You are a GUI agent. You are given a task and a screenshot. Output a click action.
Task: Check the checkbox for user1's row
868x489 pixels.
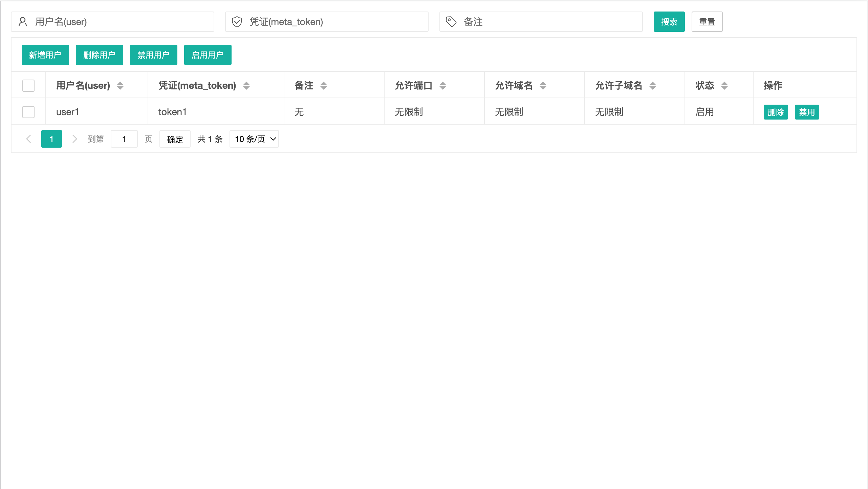[28, 112]
